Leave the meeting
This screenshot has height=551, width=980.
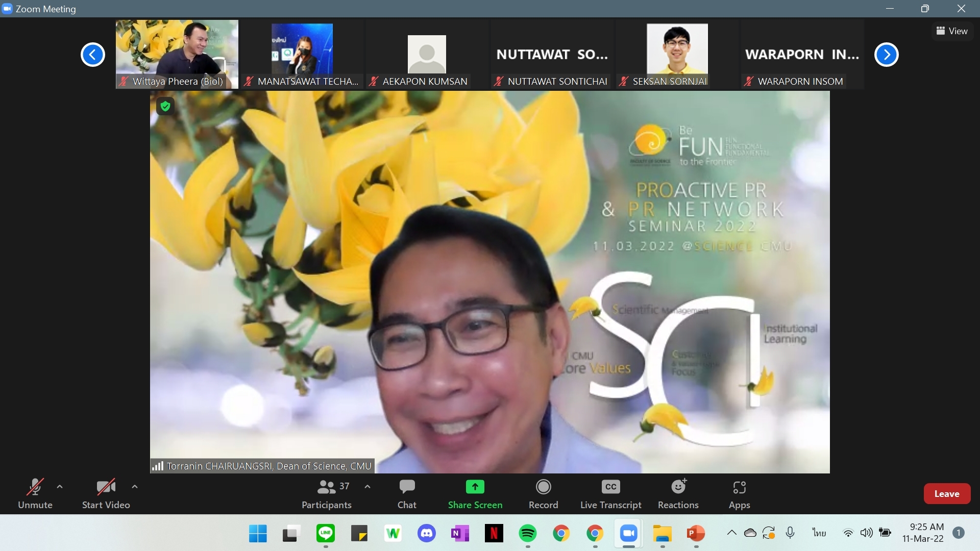(946, 493)
